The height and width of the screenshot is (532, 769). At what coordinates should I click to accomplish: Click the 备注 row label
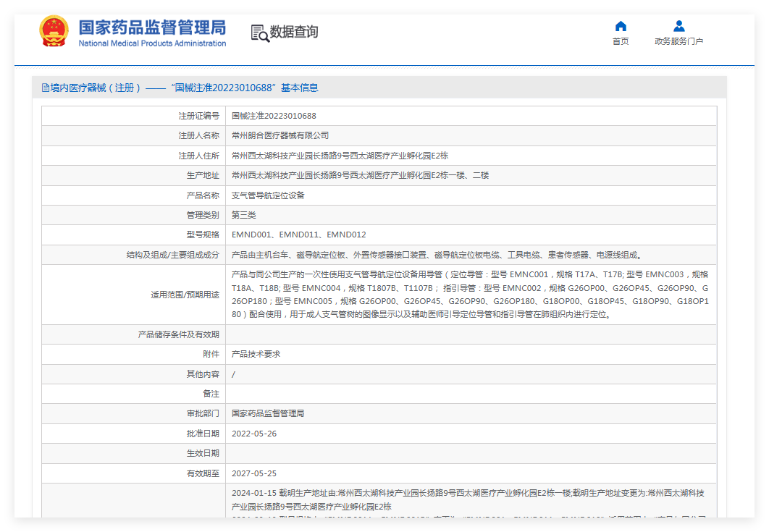[211, 394]
